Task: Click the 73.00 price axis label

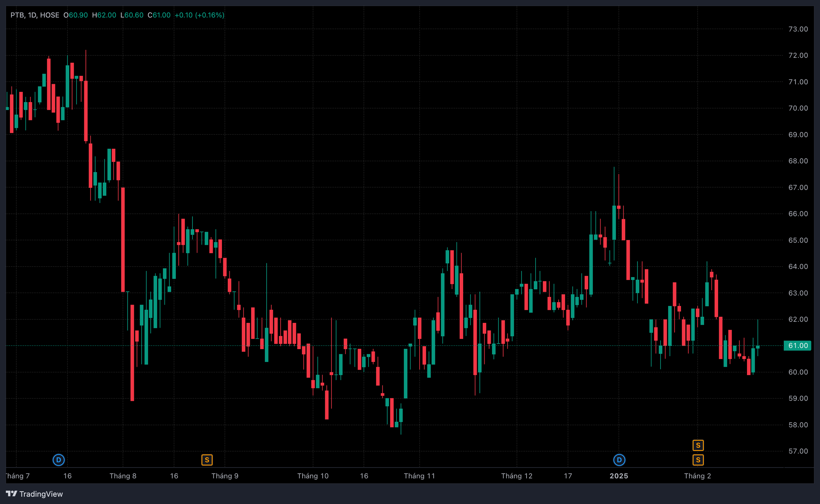Action: [798, 29]
